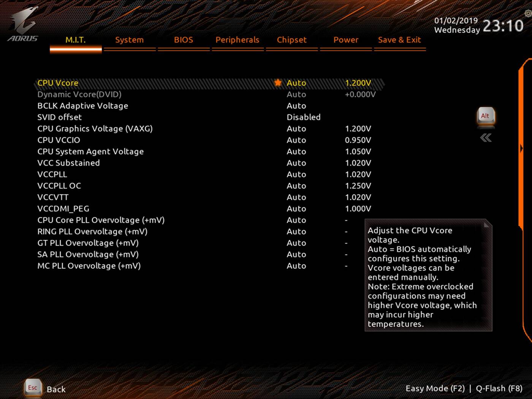Image resolution: width=532 pixels, height=399 pixels.
Task: Select the CPU System Agent Voltage row
Action: pyautogui.click(x=90, y=151)
